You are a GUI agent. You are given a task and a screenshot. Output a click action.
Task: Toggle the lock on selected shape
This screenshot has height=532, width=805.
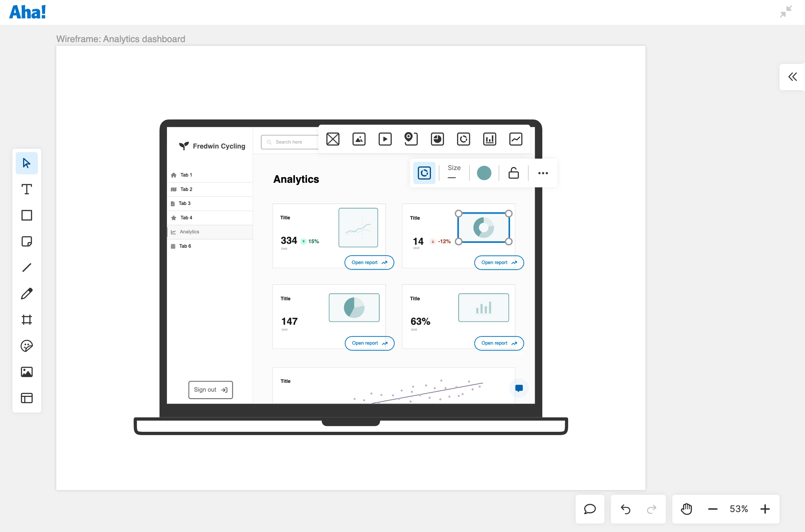[513, 173]
